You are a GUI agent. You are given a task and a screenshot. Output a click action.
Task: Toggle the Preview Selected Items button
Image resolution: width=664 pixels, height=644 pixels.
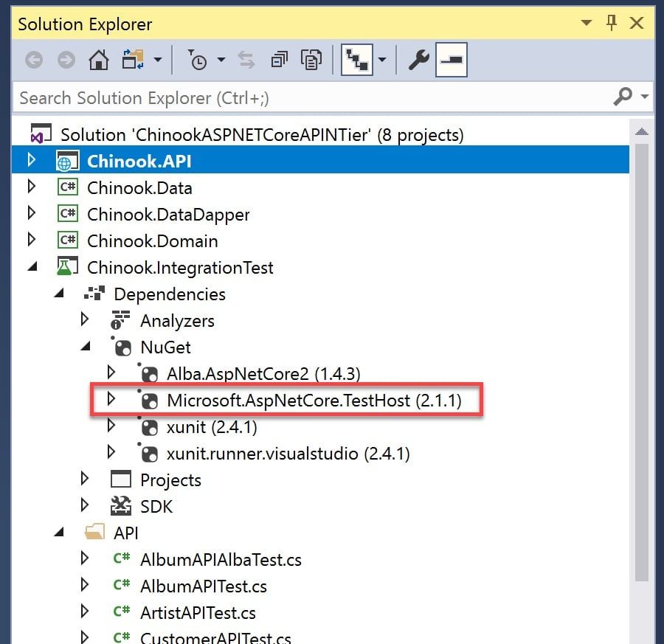tap(452, 60)
